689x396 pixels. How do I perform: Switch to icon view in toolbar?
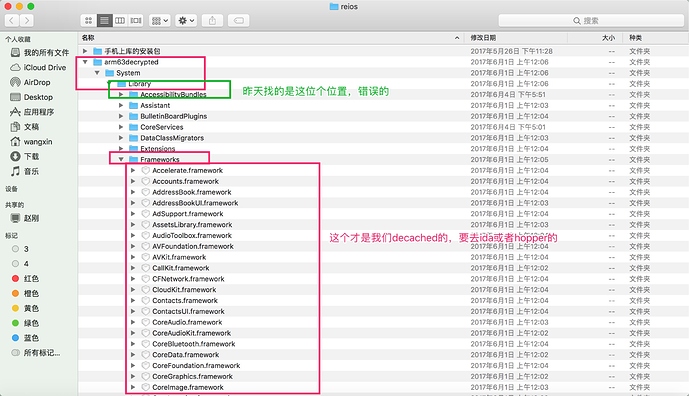tap(88, 20)
